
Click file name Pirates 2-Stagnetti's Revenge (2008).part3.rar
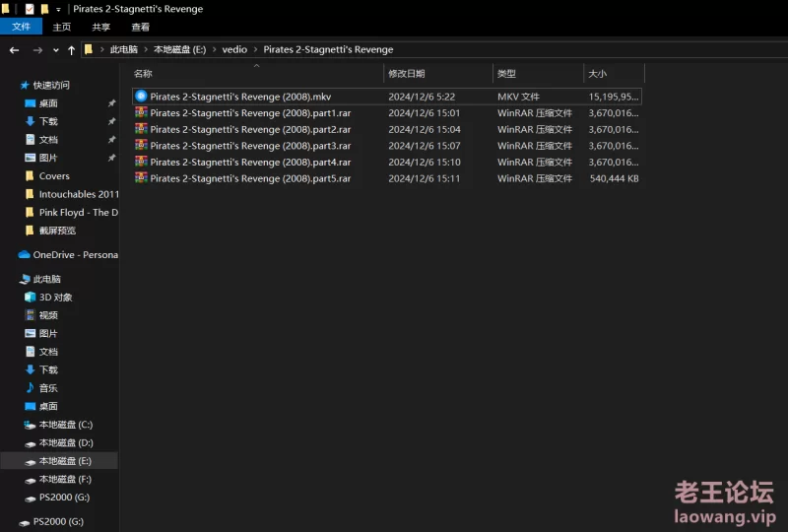pyautogui.click(x=250, y=146)
